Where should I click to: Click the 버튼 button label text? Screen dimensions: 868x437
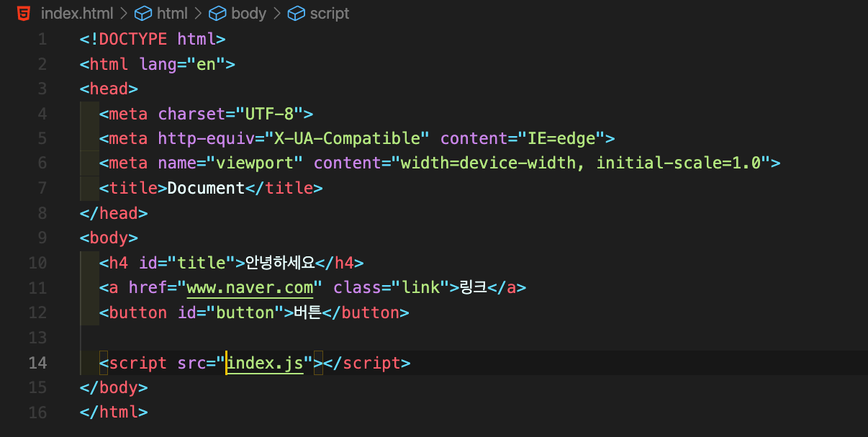pyautogui.click(x=308, y=312)
